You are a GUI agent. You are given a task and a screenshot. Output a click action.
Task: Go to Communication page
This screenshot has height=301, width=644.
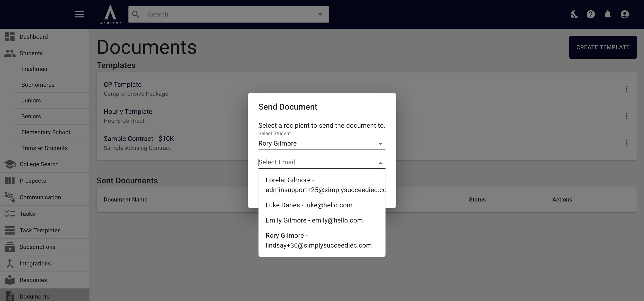(45, 197)
